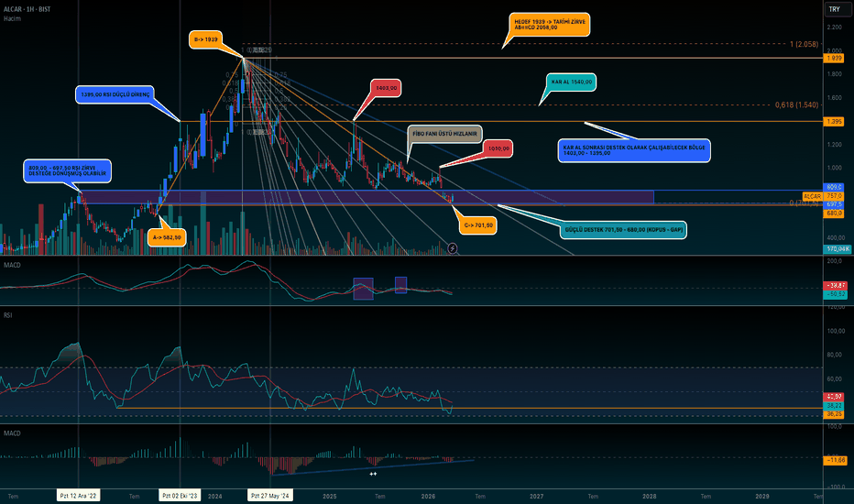Viewport: 854px width, 504px height.
Task: Click the 1.939 orange price axis label
Action: [x=834, y=58]
